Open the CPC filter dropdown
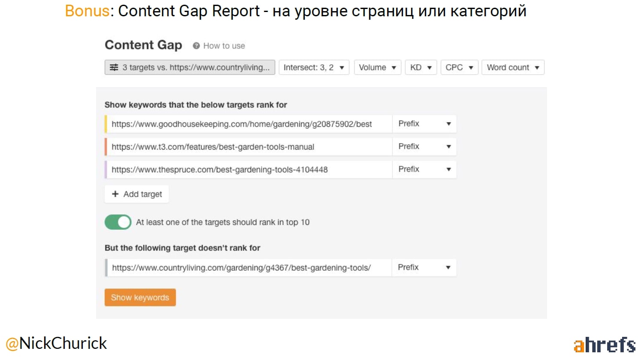Screen dimensions: 644x360 tap(459, 67)
